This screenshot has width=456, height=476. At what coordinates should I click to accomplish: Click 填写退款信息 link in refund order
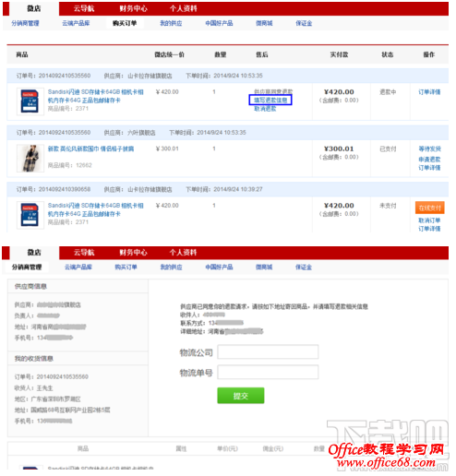pyautogui.click(x=270, y=101)
